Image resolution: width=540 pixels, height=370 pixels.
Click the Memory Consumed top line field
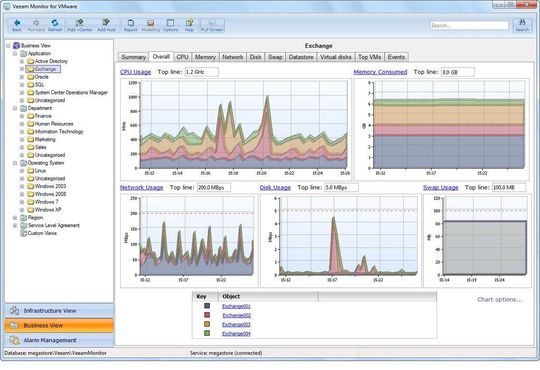click(458, 72)
